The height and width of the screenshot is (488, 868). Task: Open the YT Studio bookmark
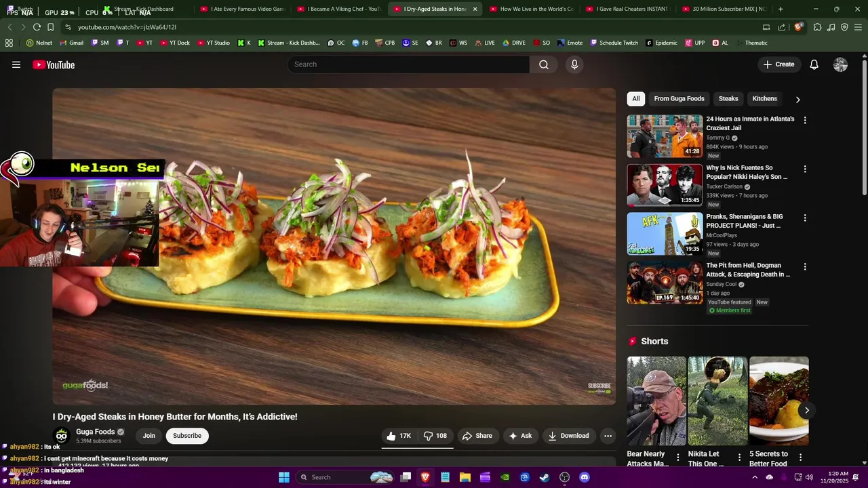click(x=214, y=43)
